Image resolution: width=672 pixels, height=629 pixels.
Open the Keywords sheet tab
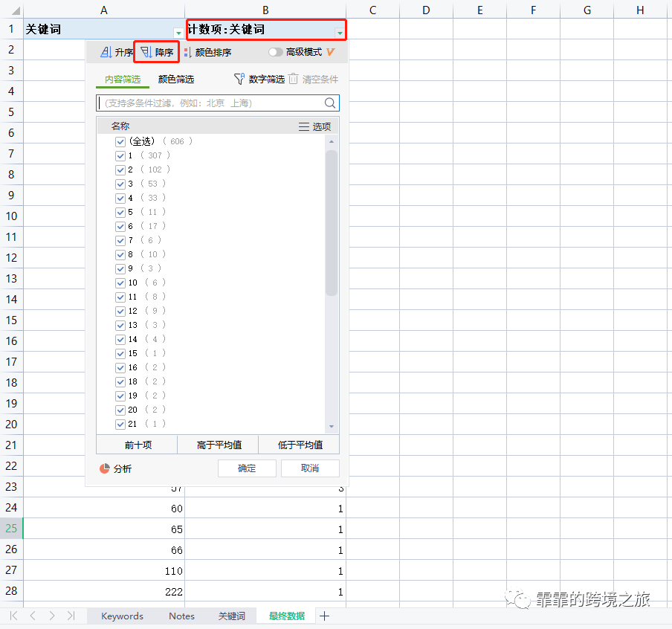coord(122,616)
